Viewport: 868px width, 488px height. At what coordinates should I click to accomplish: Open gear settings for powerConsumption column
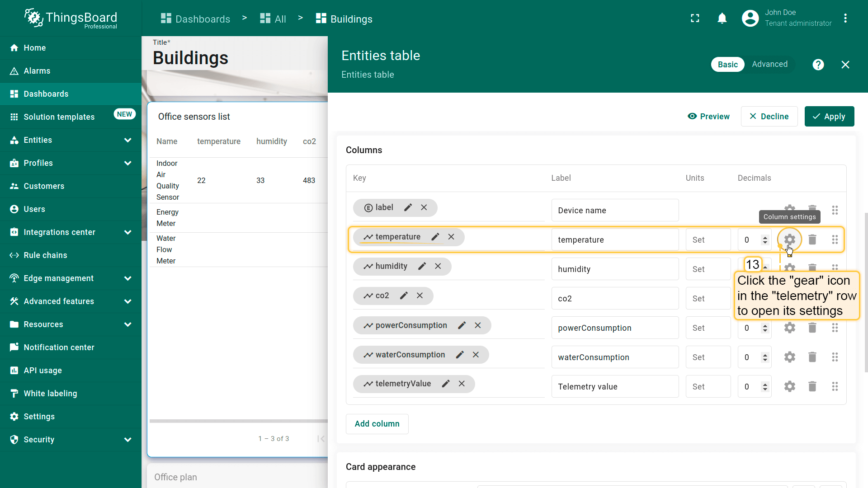[789, 328]
